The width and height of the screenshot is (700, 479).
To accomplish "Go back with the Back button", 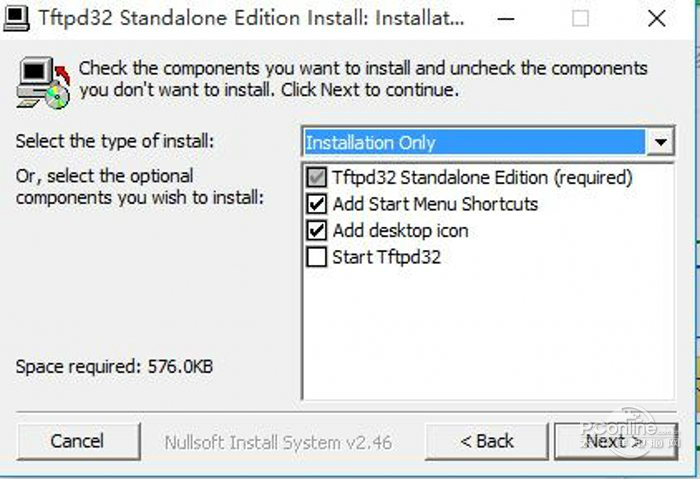I will (486, 441).
